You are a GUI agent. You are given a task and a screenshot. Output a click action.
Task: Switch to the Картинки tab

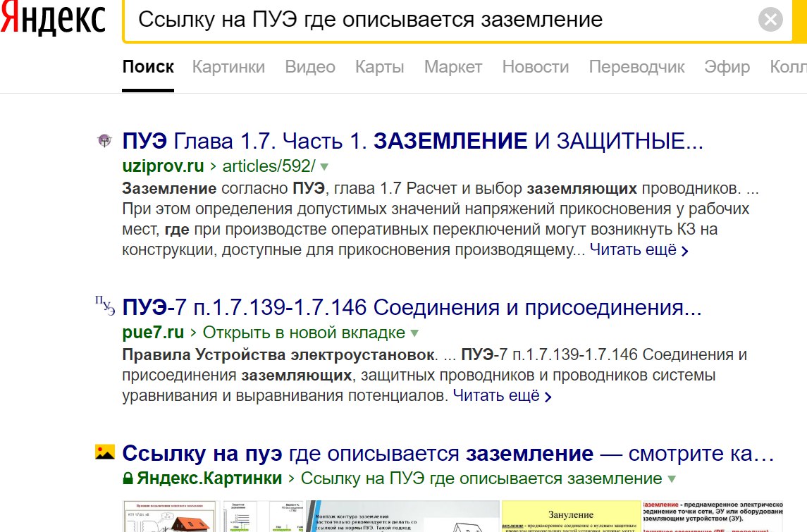228,67
